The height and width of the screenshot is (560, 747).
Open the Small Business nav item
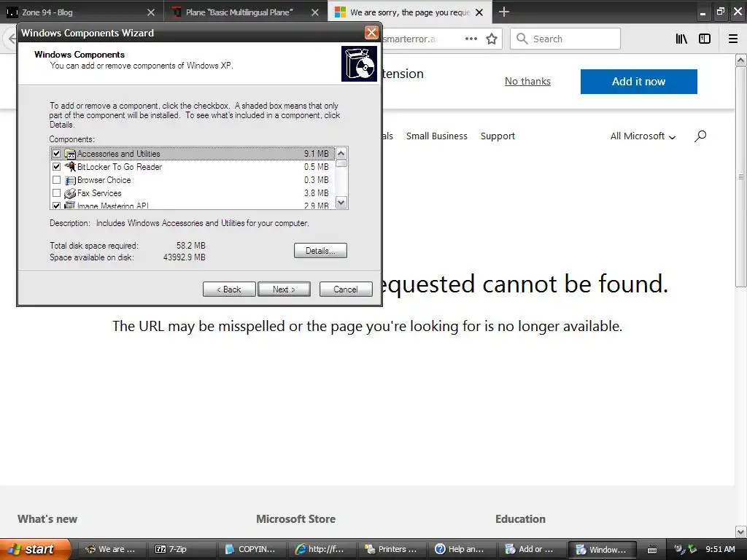click(437, 136)
